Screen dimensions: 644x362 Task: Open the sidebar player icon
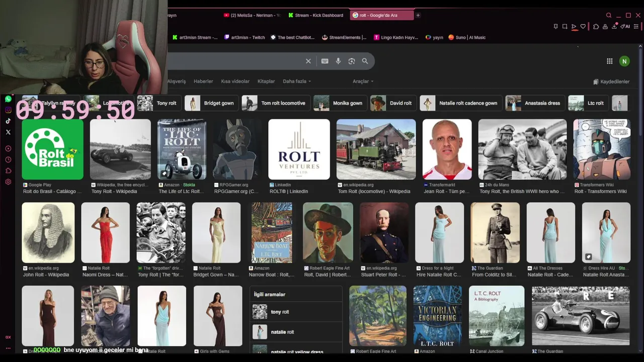[x=8, y=148]
